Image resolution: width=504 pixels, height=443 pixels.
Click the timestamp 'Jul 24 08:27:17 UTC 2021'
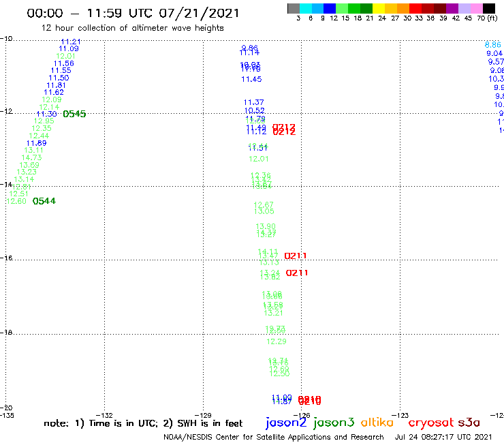443,438
